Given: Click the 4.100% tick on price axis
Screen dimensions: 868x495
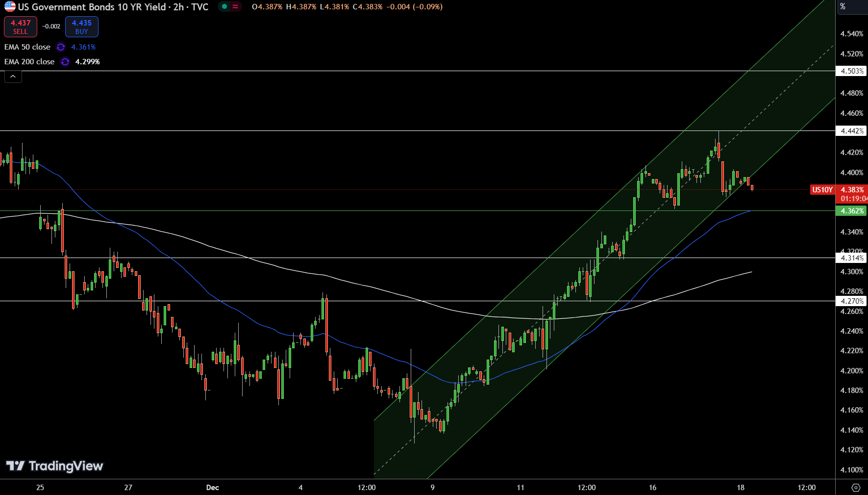Looking at the screenshot, I should [852, 470].
